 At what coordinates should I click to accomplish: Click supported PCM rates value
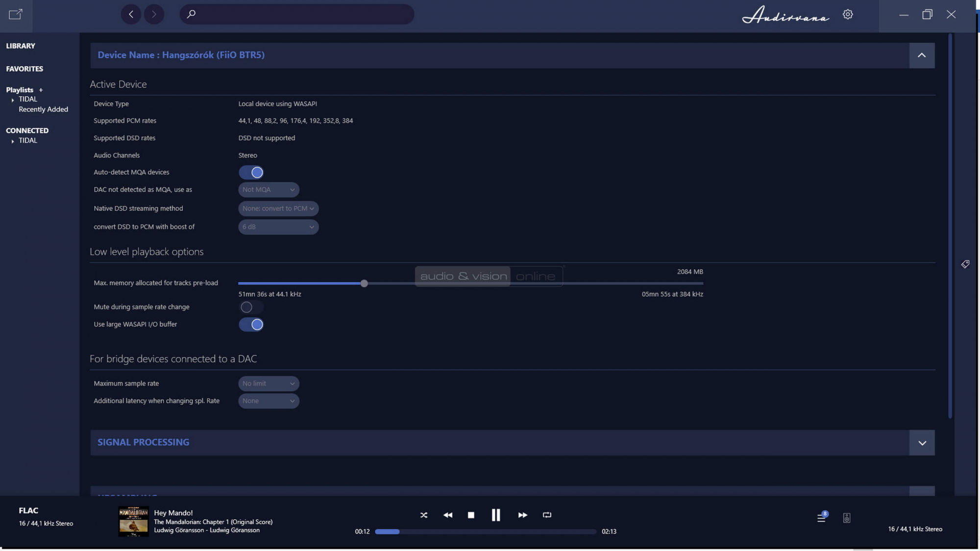pos(295,121)
